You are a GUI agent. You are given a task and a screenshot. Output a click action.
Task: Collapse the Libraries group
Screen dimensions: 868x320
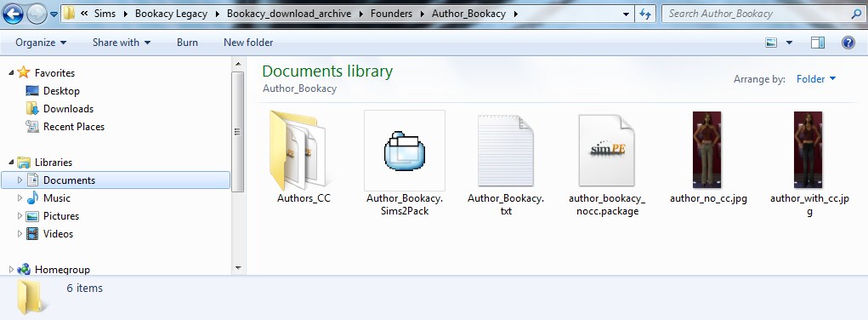coord(12,162)
